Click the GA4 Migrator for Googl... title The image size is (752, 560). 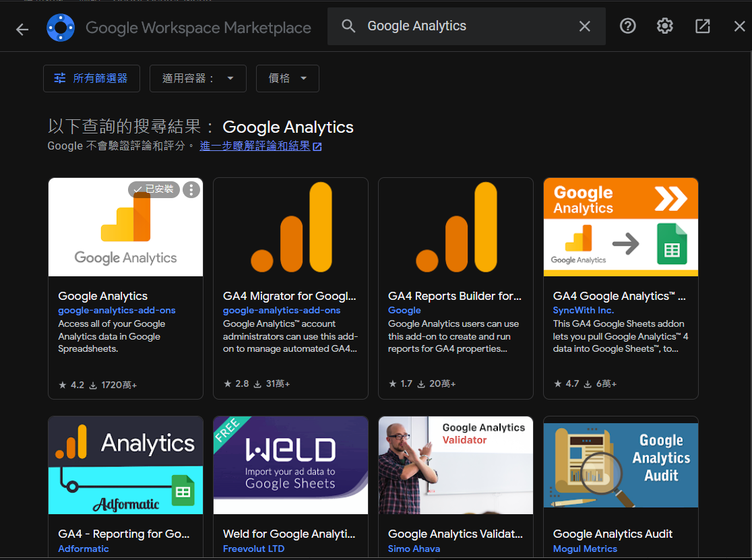click(289, 296)
